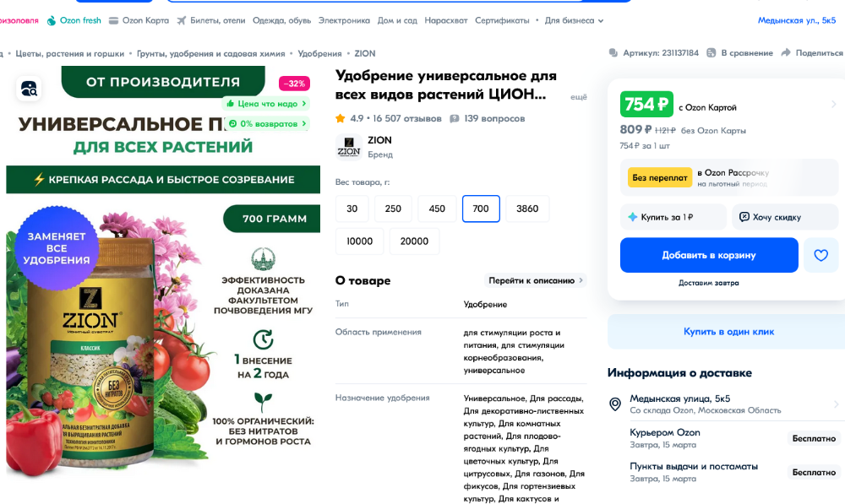Image resolution: width=845 pixels, height=504 pixels.
Task: Click Добавить в корзину button
Action: point(709,255)
